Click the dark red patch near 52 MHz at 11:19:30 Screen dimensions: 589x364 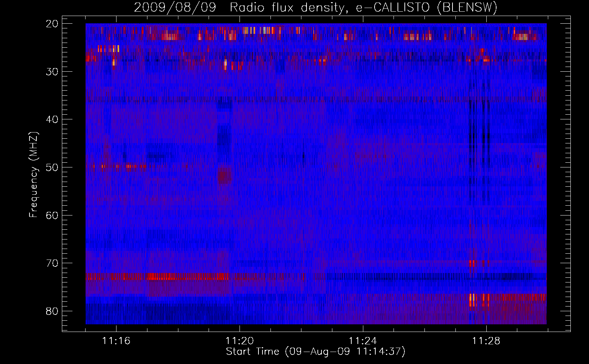[x=225, y=176]
